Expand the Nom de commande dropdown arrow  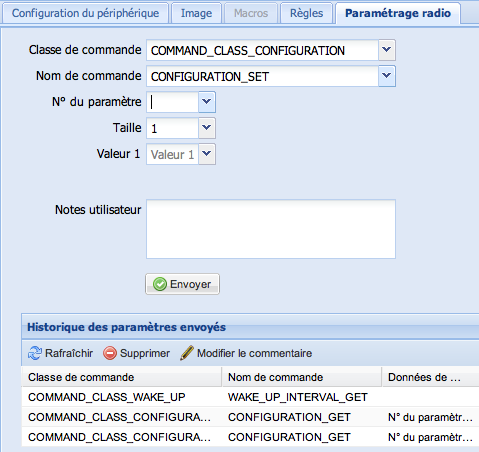[x=387, y=76]
